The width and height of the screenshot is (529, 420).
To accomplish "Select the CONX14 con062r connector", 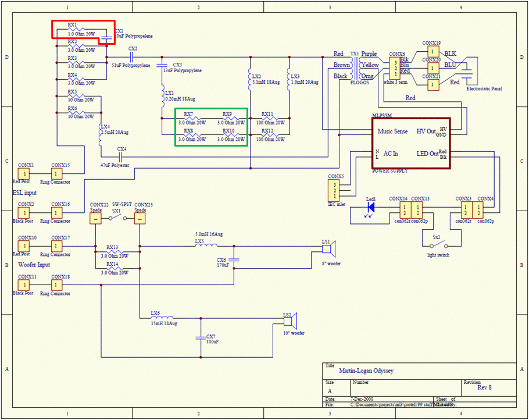I will click(405, 211).
